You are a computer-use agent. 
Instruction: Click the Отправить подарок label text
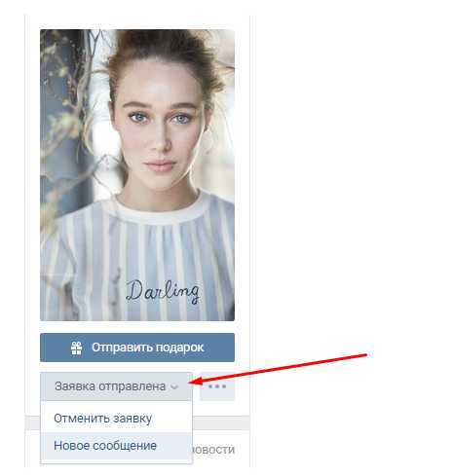pyautogui.click(x=147, y=348)
